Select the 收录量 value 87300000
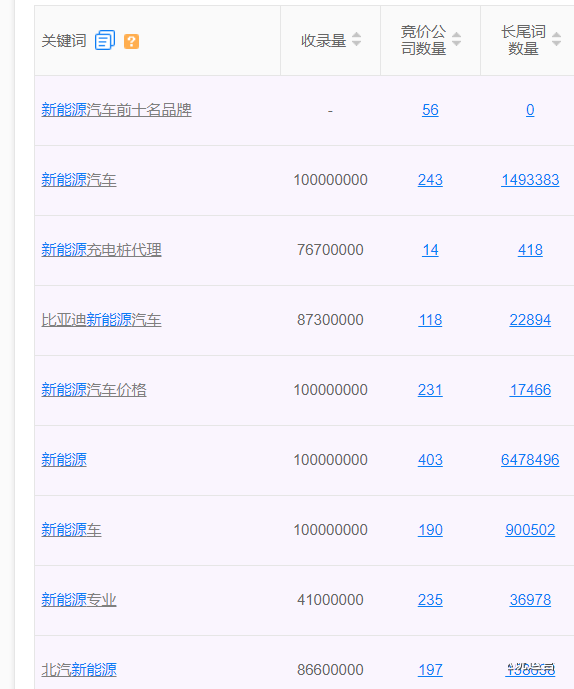 330,319
